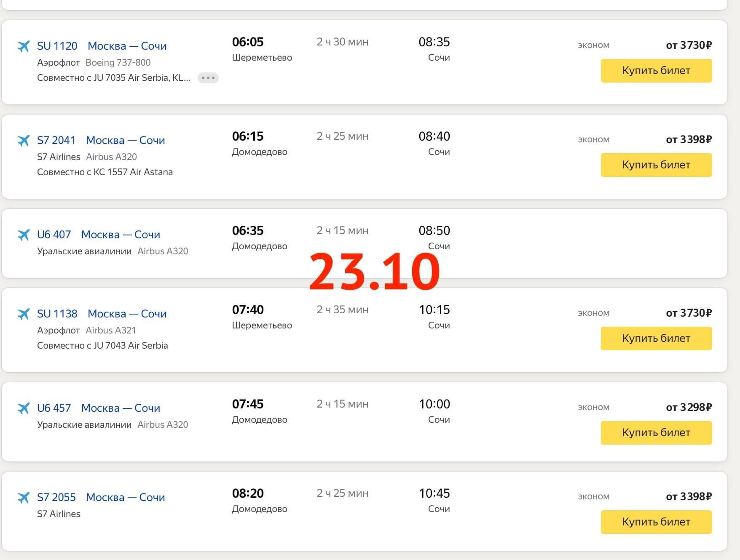Screen dimensions: 740x560
Task: Open the SU 1138 flight number link
Action: tap(57, 314)
